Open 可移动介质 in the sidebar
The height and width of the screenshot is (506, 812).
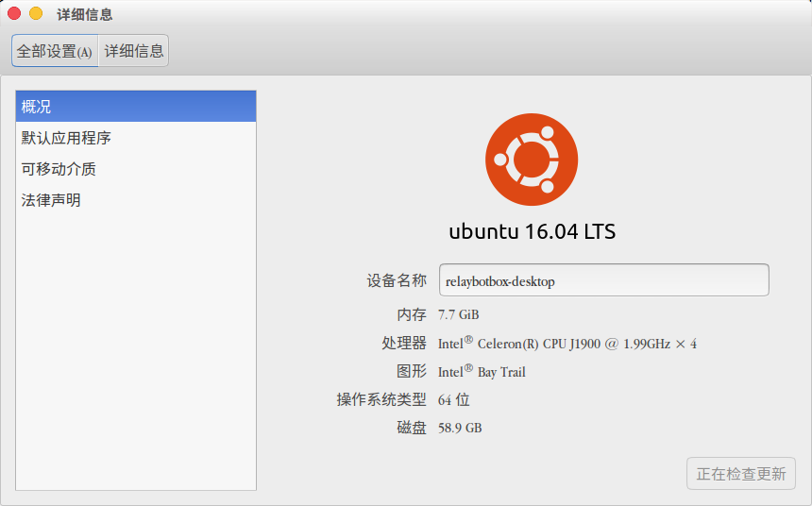(136, 169)
